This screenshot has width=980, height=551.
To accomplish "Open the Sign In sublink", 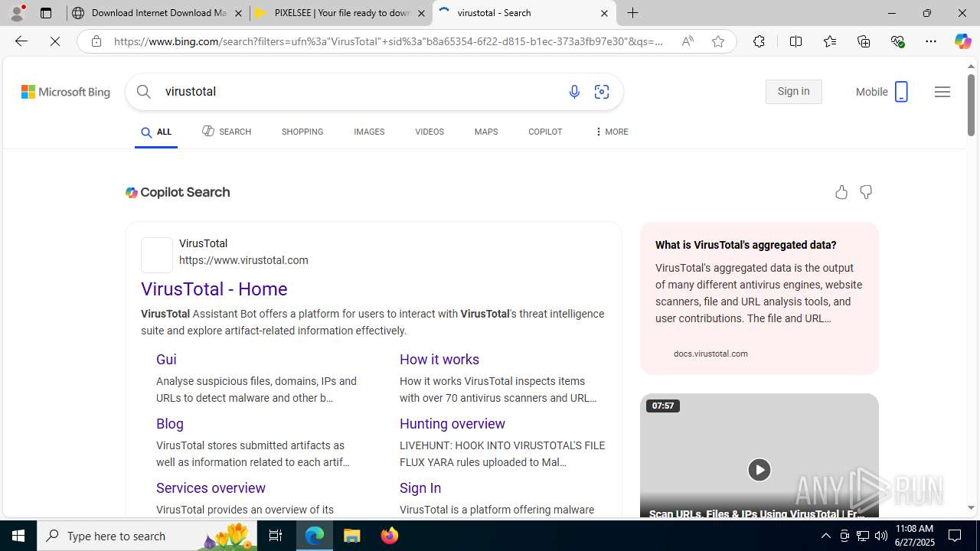I will pyautogui.click(x=420, y=488).
